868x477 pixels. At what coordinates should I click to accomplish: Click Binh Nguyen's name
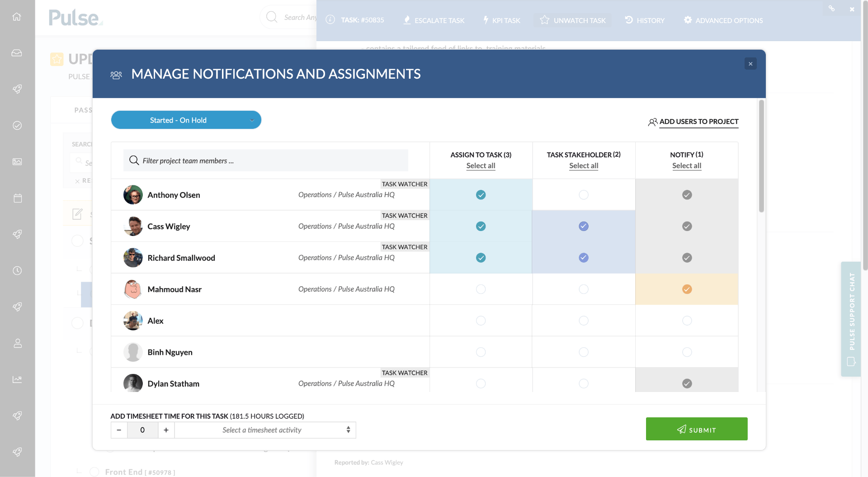point(170,352)
